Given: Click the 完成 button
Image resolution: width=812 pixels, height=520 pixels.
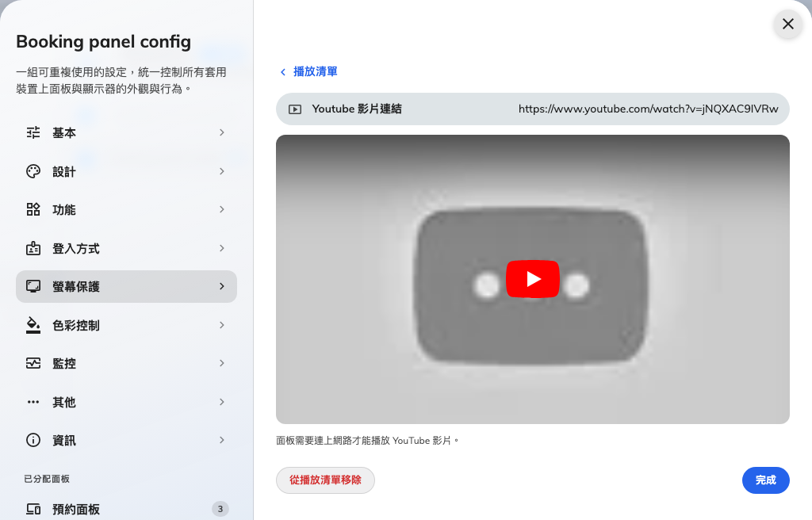Looking at the screenshot, I should (765, 480).
